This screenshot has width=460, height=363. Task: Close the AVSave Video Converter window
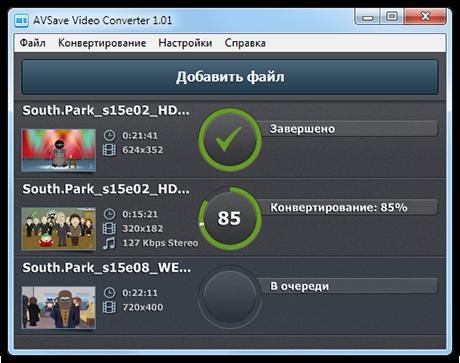coord(425,17)
